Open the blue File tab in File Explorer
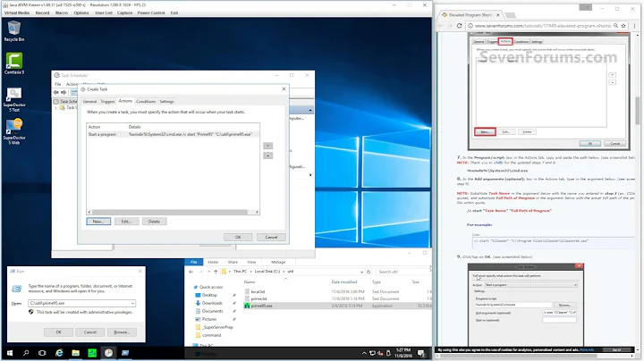Viewport: 644px width, 361px height. [194, 262]
